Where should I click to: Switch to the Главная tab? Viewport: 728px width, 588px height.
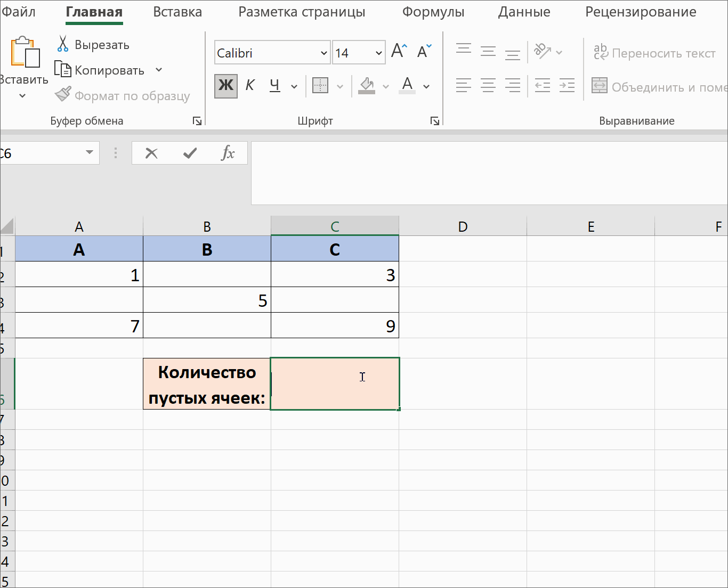94,12
